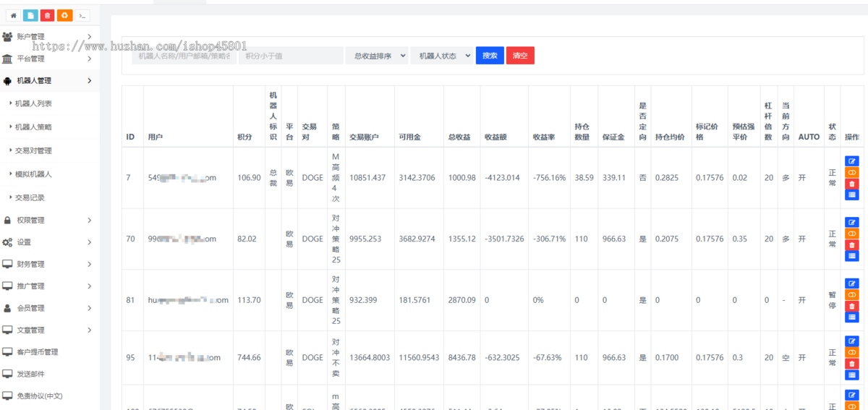Screen dimensions: 868x410
Task: Click orange link icon for robot ID 81
Action: click(x=851, y=294)
